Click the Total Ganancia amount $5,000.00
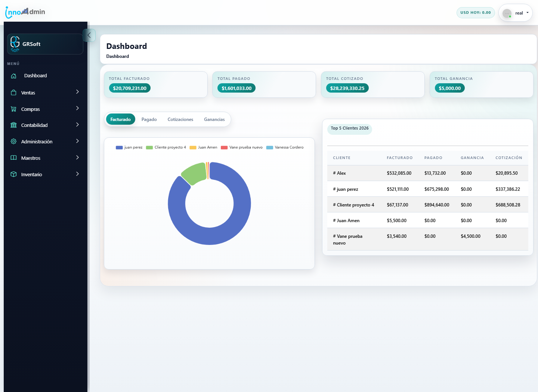 click(450, 88)
